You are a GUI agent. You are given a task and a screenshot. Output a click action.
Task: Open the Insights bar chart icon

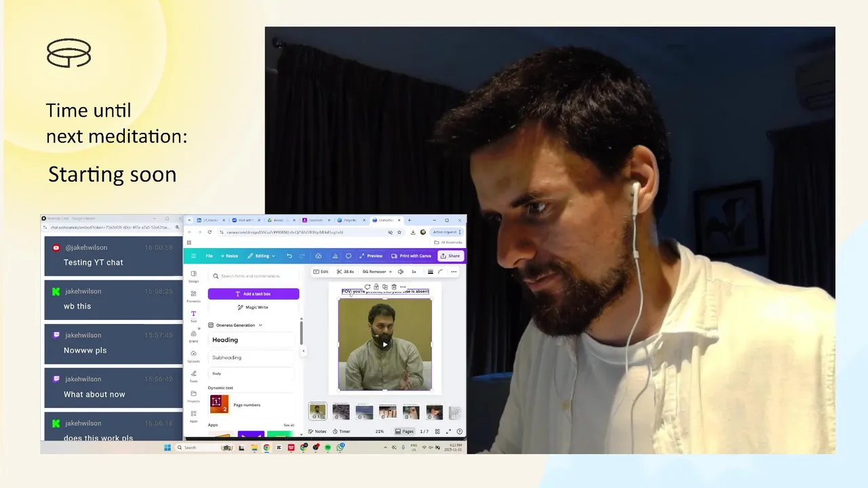click(335, 256)
